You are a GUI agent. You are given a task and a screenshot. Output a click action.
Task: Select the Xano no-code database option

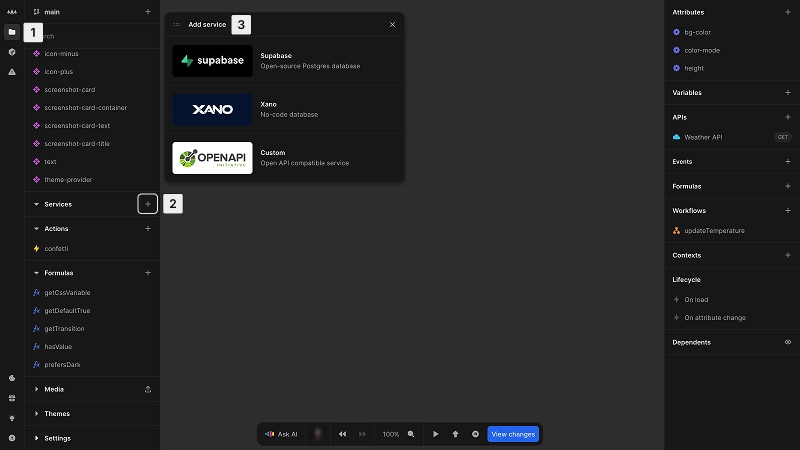pos(284,109)
